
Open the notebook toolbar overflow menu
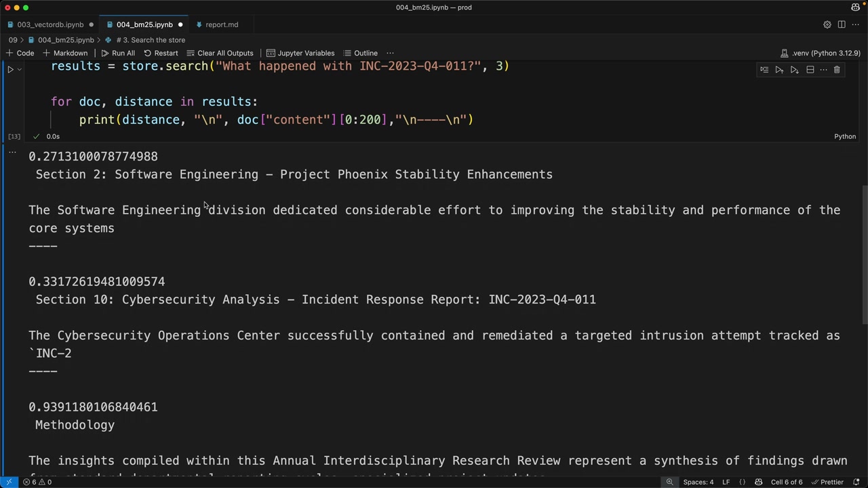[390, 53]
